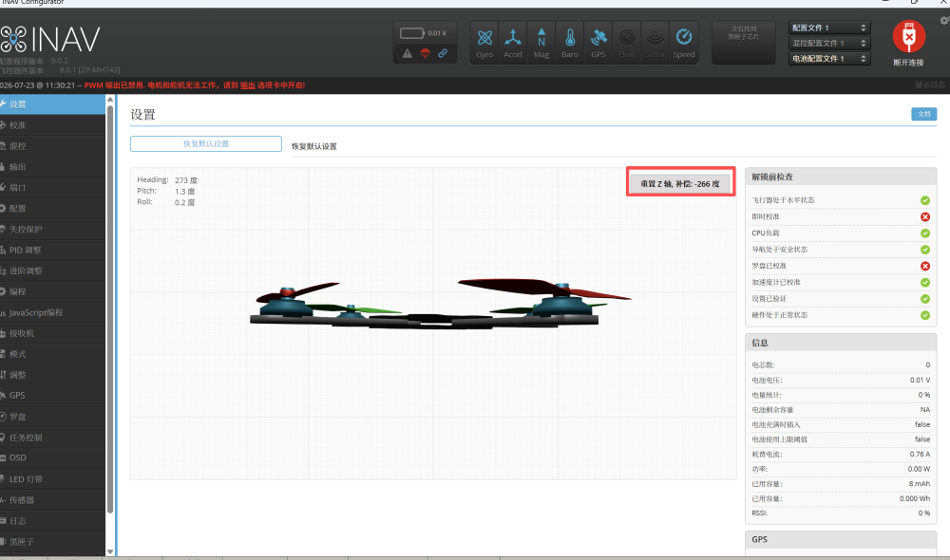Click the Speed sensor status icon
This screenshot has height=560, width=950.
(683, 43)
